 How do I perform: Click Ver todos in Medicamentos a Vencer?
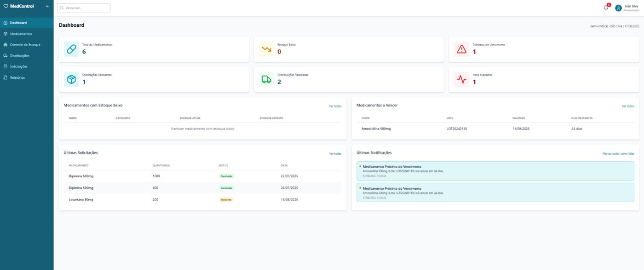(x=628, y=106)
